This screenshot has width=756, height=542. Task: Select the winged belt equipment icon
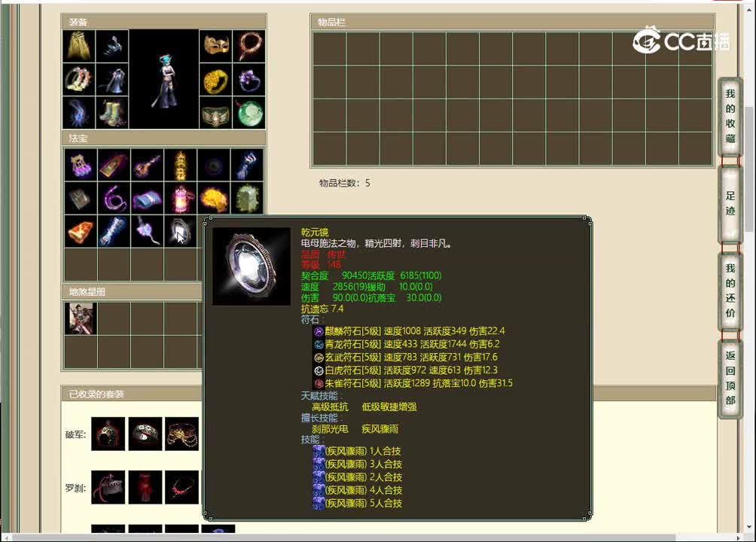point(215,113)
